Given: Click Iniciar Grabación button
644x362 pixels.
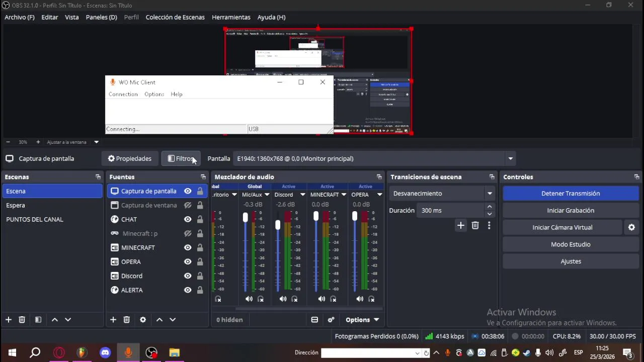Looking at the screenshot, I should point(571,210).
